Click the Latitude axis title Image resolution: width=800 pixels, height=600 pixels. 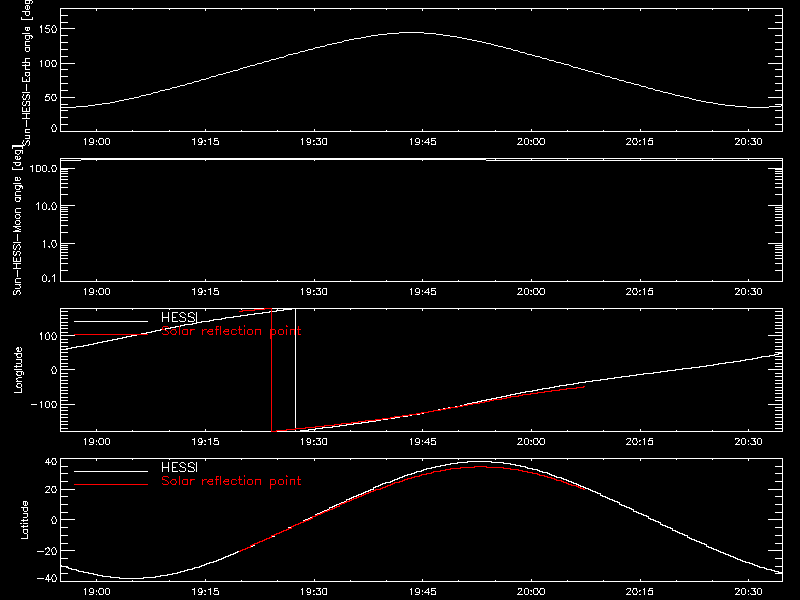pos(24,520)
